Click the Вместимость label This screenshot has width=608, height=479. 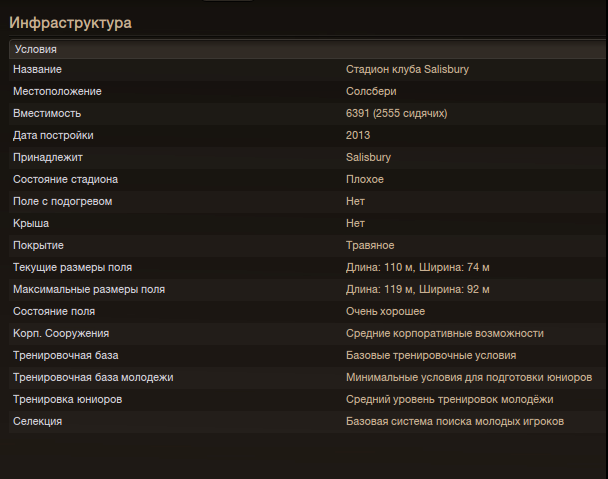coord(47,114)
